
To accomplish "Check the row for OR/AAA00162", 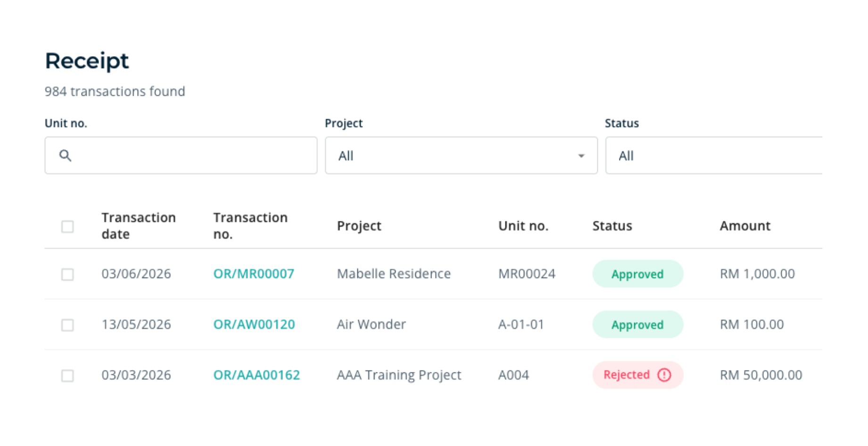I will click(67, 375).
